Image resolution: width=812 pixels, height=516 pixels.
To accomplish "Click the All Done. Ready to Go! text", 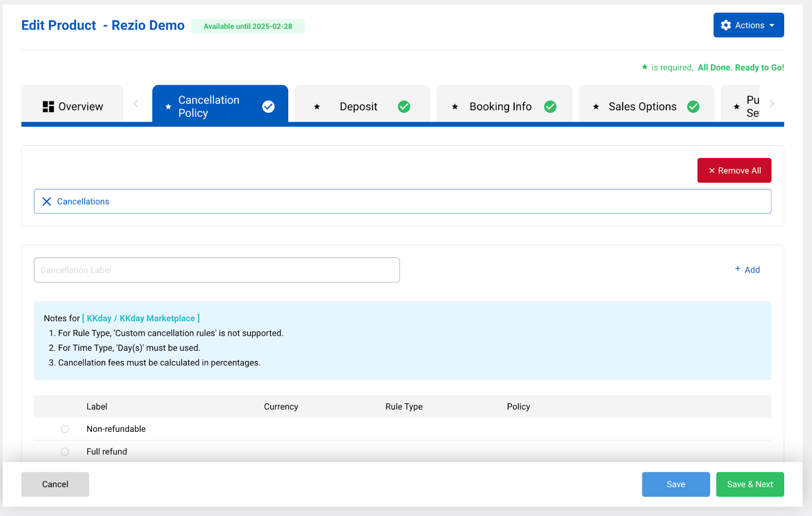I will [x=741, y=68].
